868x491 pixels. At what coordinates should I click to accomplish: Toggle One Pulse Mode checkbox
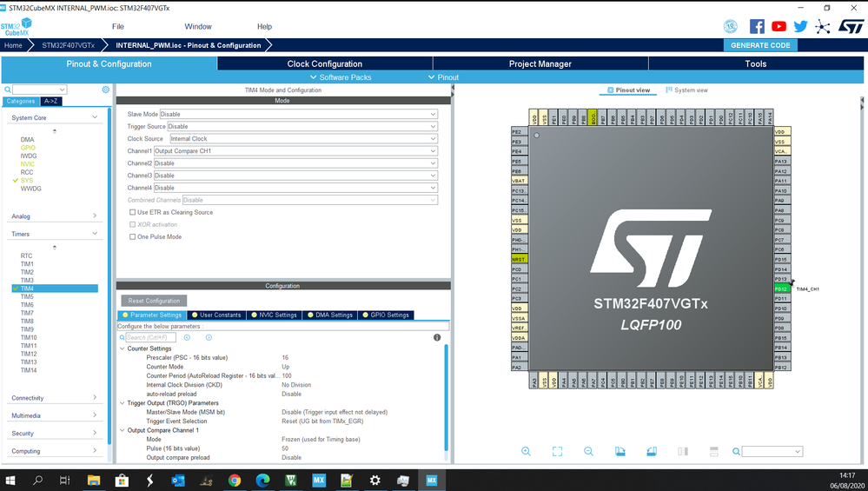[x=132, y=236]
